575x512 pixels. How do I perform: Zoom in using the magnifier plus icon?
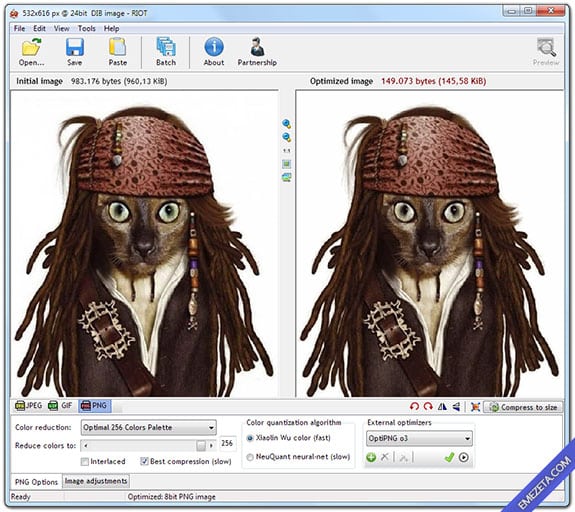pos(287,124)
